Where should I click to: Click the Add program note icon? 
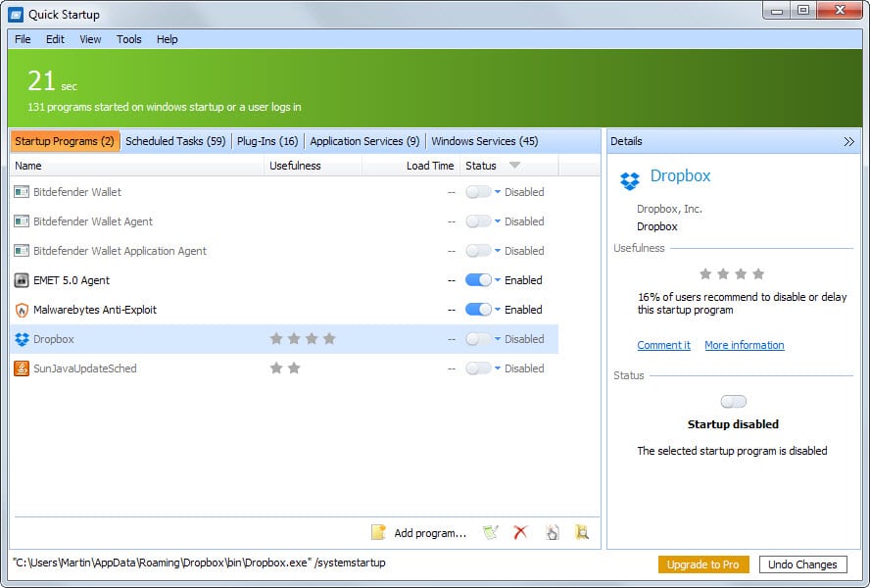(378, 532)
